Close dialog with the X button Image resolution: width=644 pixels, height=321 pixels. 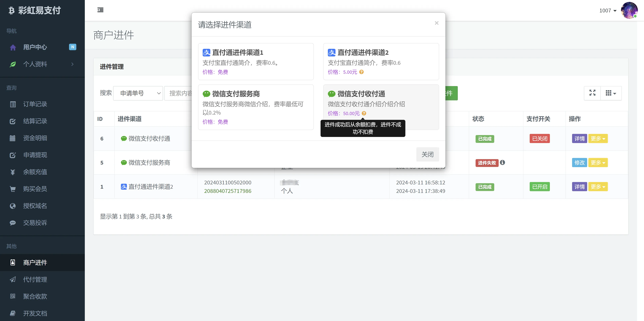pos(437,23)
